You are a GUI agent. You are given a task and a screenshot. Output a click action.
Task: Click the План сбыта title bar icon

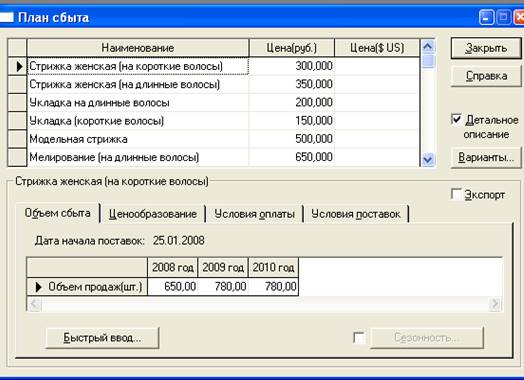click(6, 17)
